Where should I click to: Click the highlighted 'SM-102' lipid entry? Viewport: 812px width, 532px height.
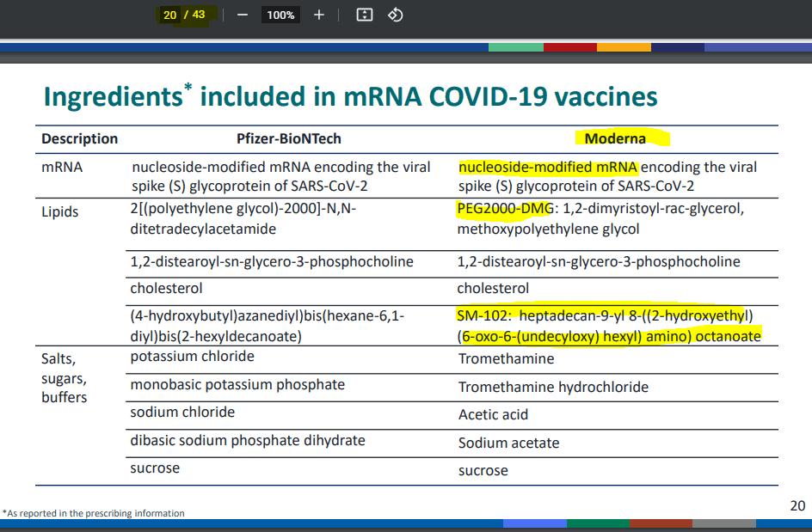click(609, 326)
